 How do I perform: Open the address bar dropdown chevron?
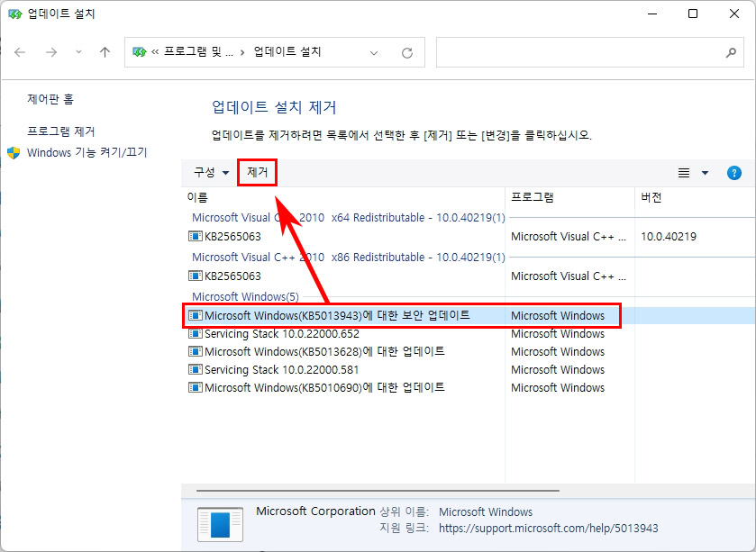374,52
